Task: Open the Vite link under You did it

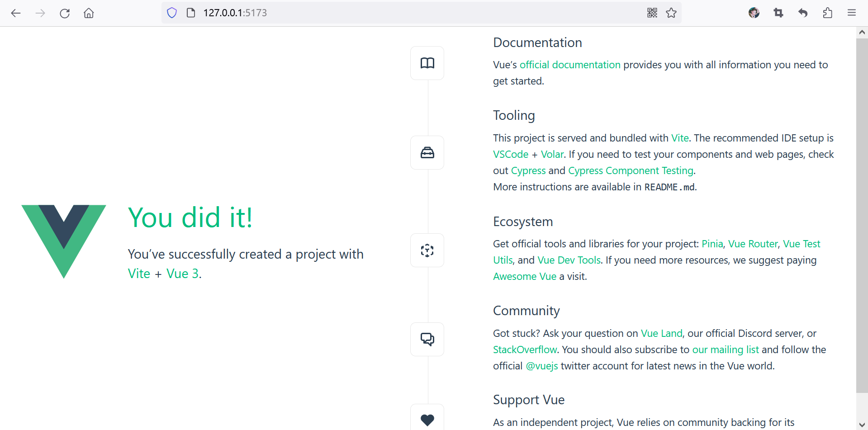Action: click(x=139, y=274)
